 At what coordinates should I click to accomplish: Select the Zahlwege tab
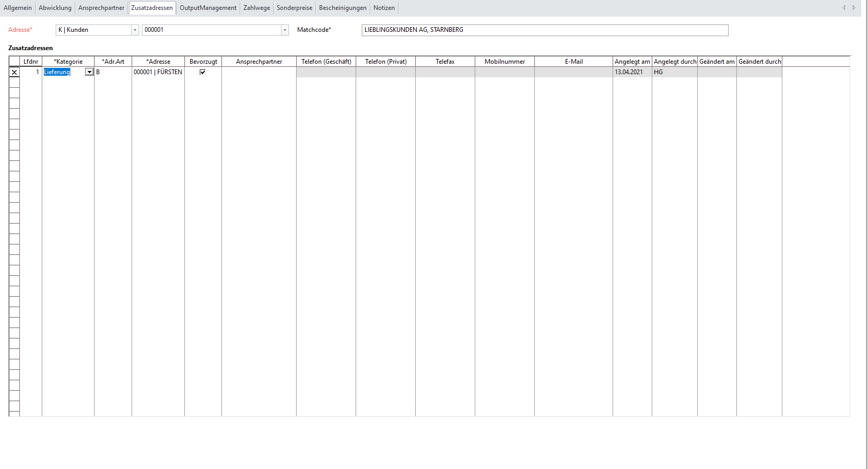(x=256, y=8)
